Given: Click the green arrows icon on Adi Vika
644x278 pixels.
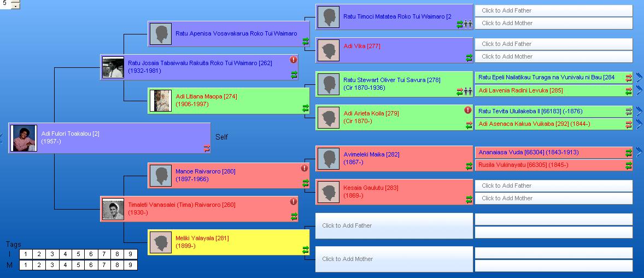Looking at the screenshot, I should pos(469,57).
